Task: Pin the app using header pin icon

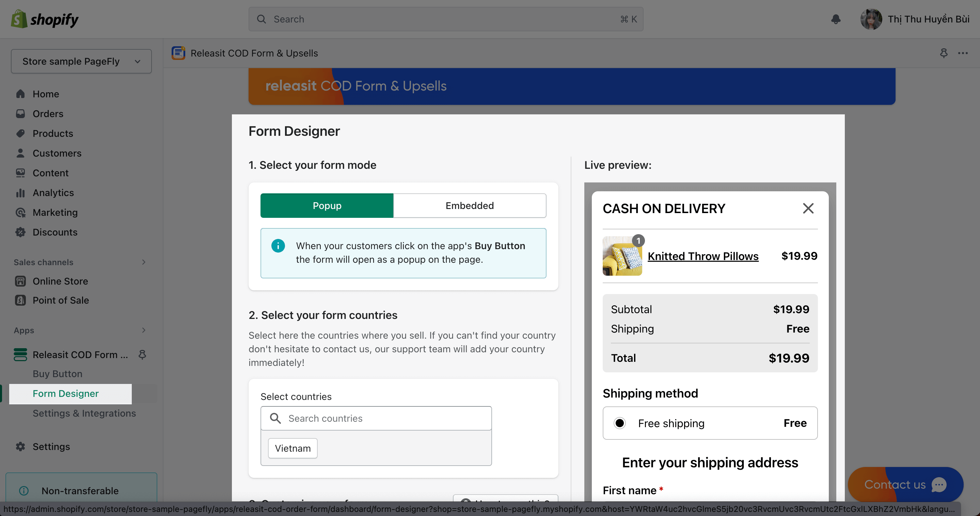Action: coord(944,53)
